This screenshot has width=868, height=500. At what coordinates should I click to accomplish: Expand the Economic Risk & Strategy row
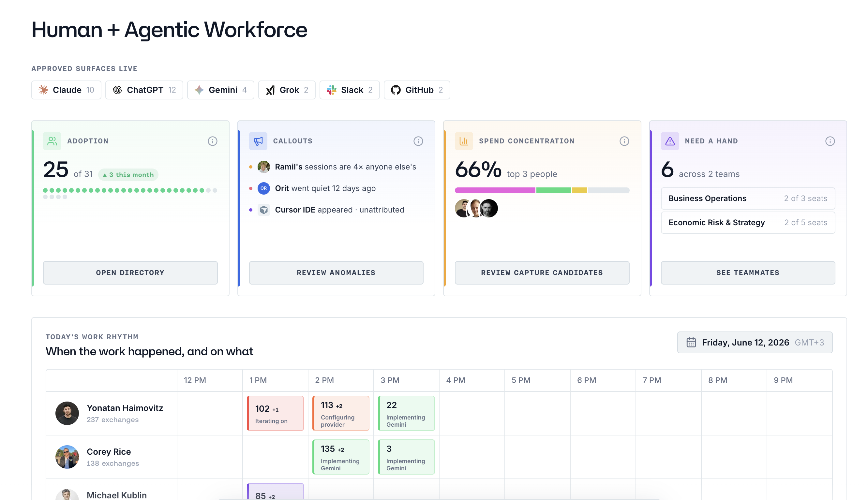[x=748, y=223]
